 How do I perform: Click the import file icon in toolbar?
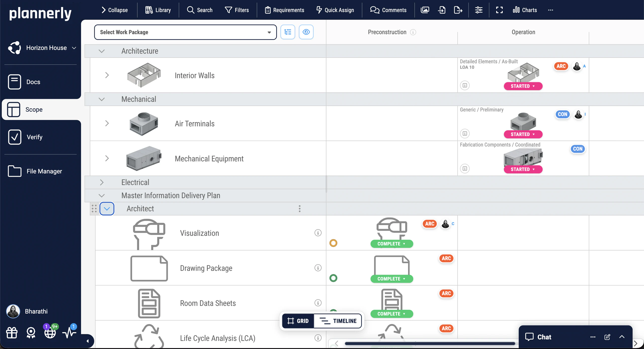point(442,10)
